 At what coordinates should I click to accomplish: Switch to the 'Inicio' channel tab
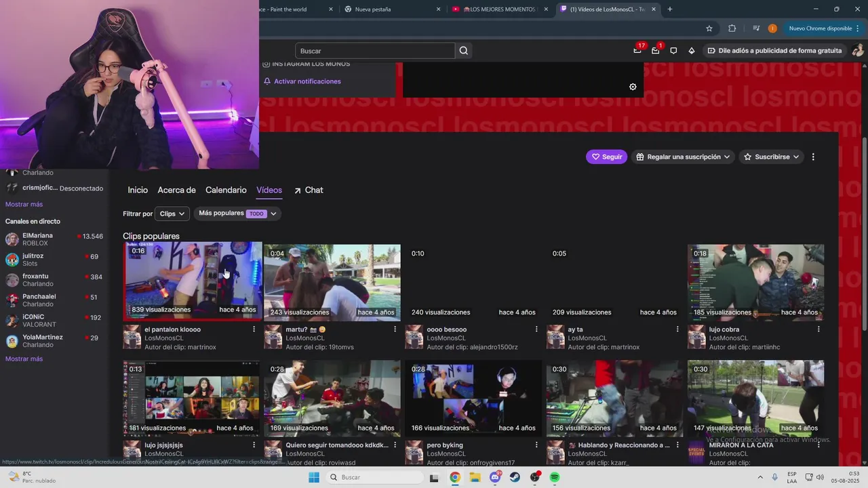[138, 190]
